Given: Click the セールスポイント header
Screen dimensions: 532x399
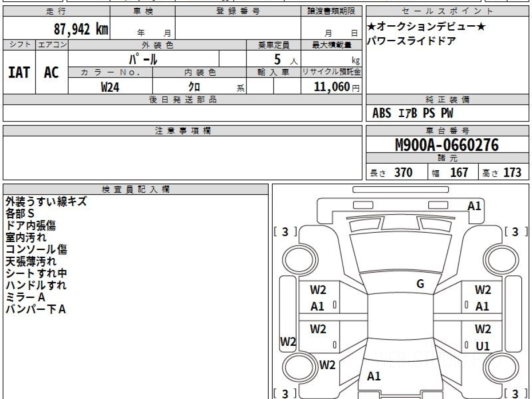Looking at the screenshot, I should pyautogui.click(x=447, y=12).
